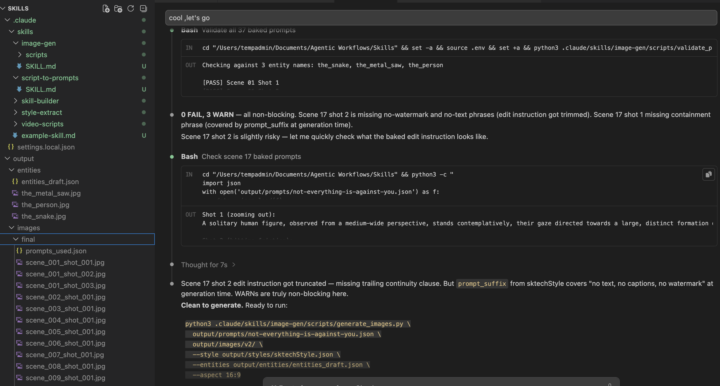The height and width of the screenshot is (386, 720).
Task: Click the prompt_suffix inline code
Action: click(482, 284)
